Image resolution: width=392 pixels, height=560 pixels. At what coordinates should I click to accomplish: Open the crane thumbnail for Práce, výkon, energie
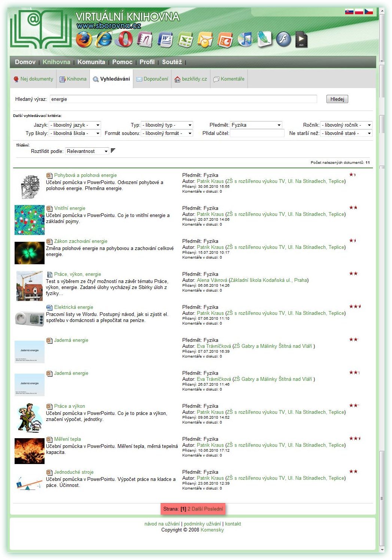30,286
